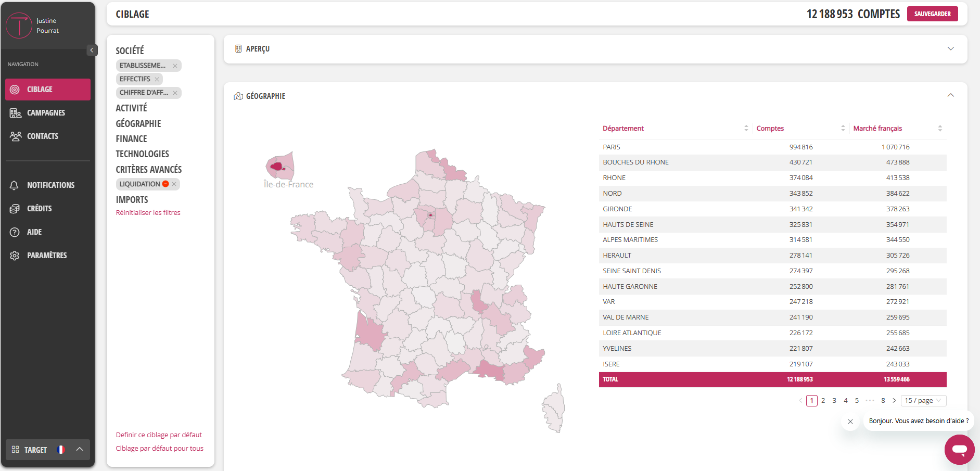Remove the LIQUIDATION filter tag
Screen dimensions: 980x471
point(174,184)
